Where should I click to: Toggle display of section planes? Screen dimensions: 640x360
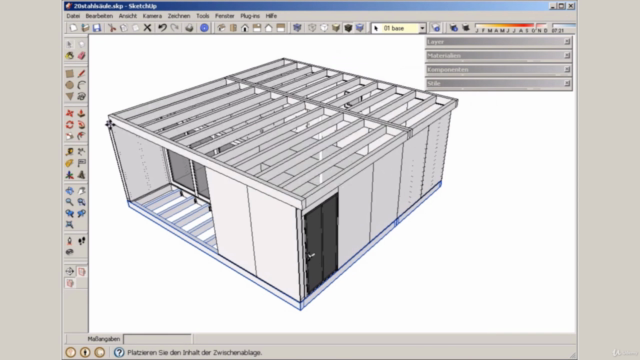tap(81, 271)
